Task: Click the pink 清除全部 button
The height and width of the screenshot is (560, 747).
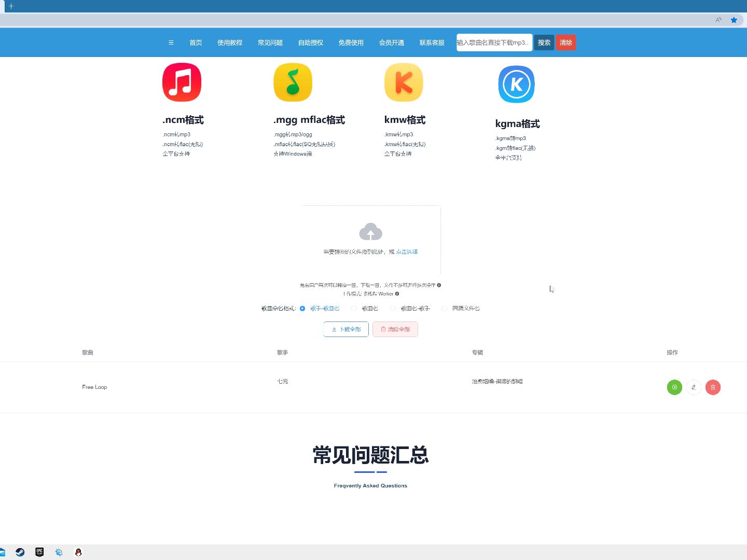Action: tap(395, 329)
